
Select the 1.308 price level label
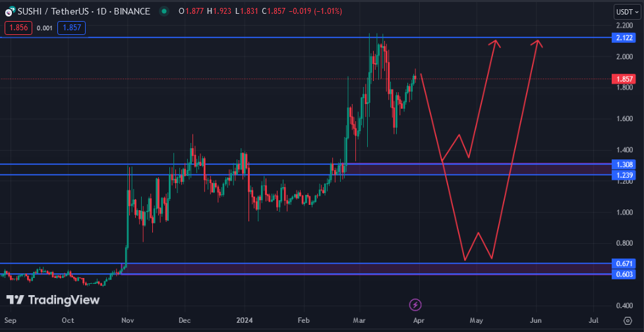coord(624,165)
